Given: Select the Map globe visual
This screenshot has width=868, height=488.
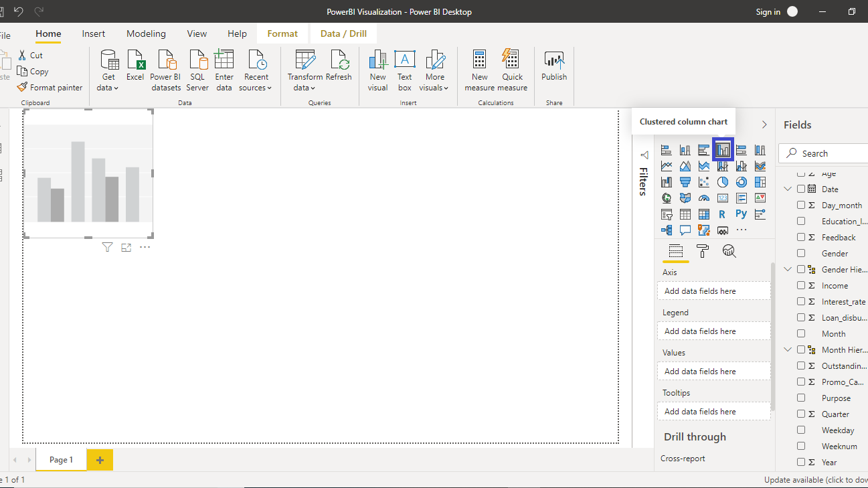Looking at the screenshot, I should point(667,198).
